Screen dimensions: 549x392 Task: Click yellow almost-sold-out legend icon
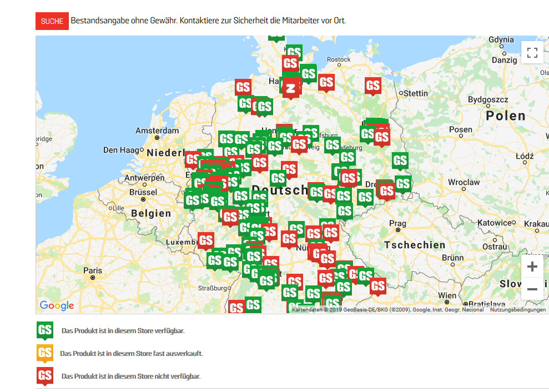tap(45, 353)
